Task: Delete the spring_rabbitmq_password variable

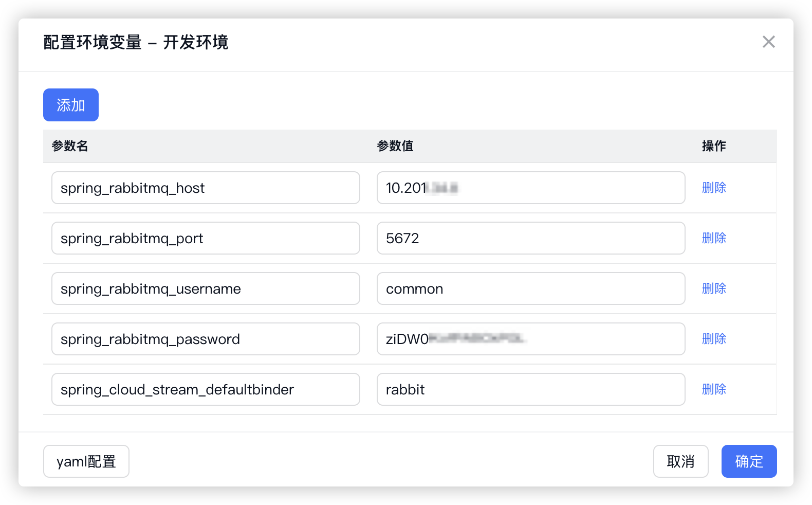Action: [714, 339]
